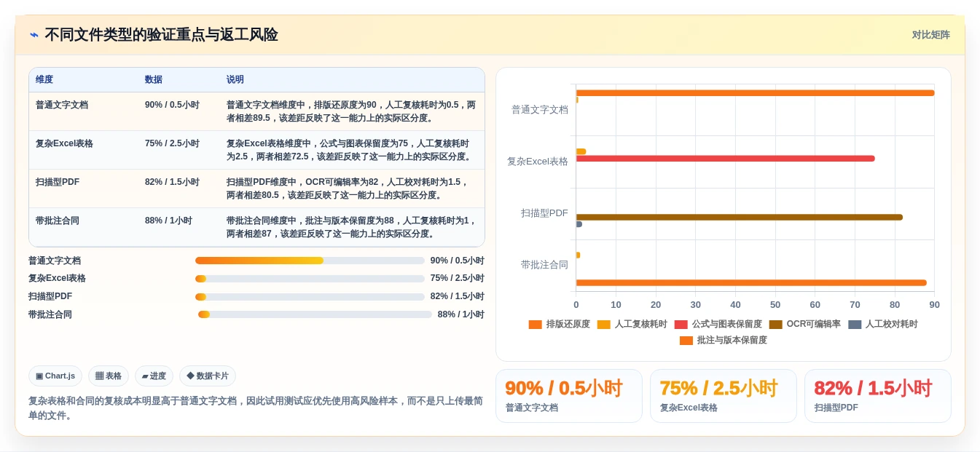Click the 带批注合同 progress bar
Screen dimensions: 980x452
[x=315, y=314]
